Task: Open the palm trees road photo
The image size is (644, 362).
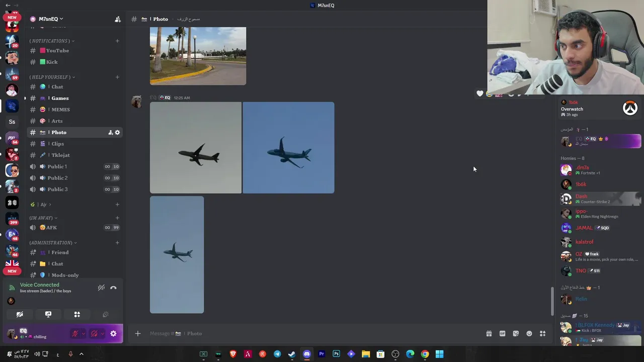Action: tap(198, 56)
